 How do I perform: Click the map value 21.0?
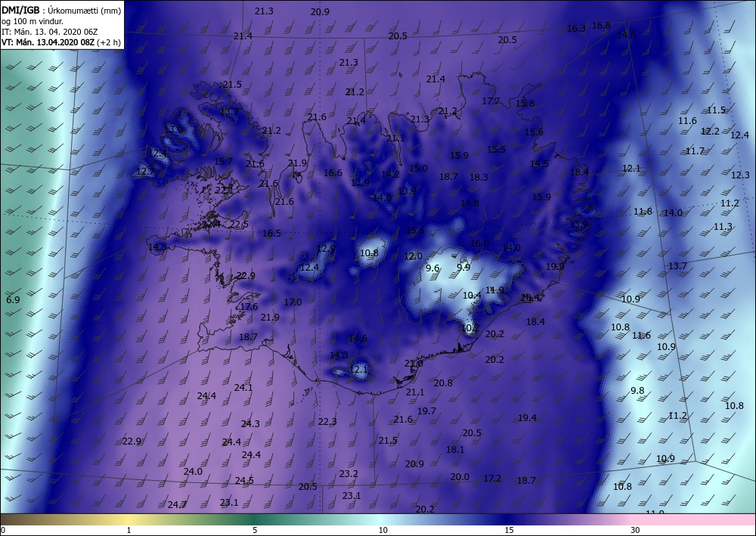pos(414,364)
